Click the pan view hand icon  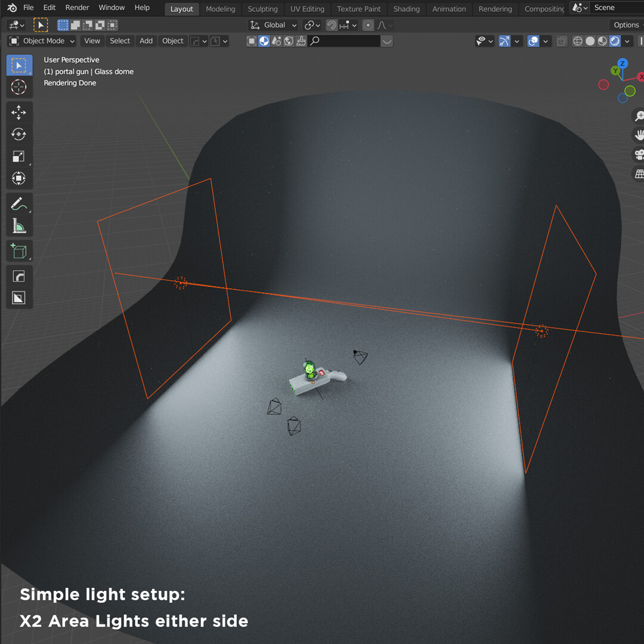click(x=638, y=135)
